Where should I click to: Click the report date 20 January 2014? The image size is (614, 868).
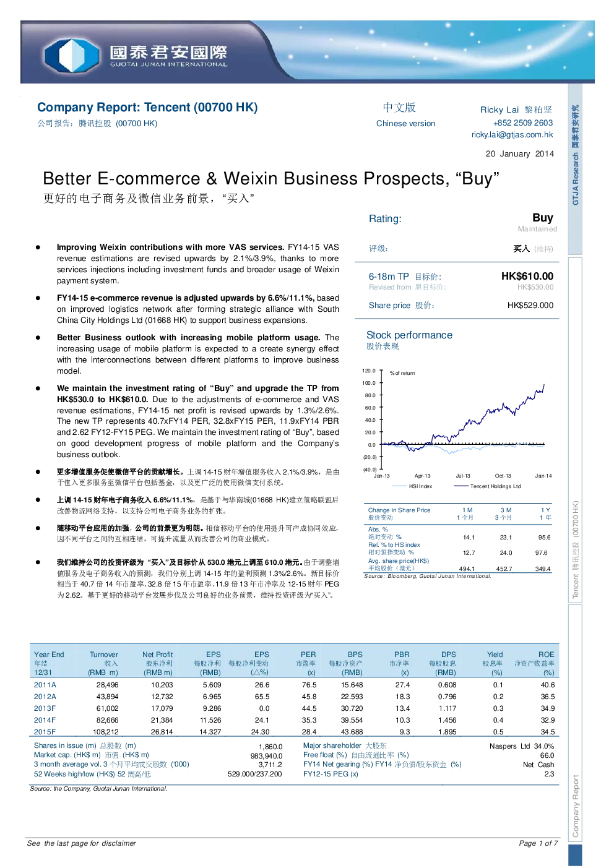(520, 153)
